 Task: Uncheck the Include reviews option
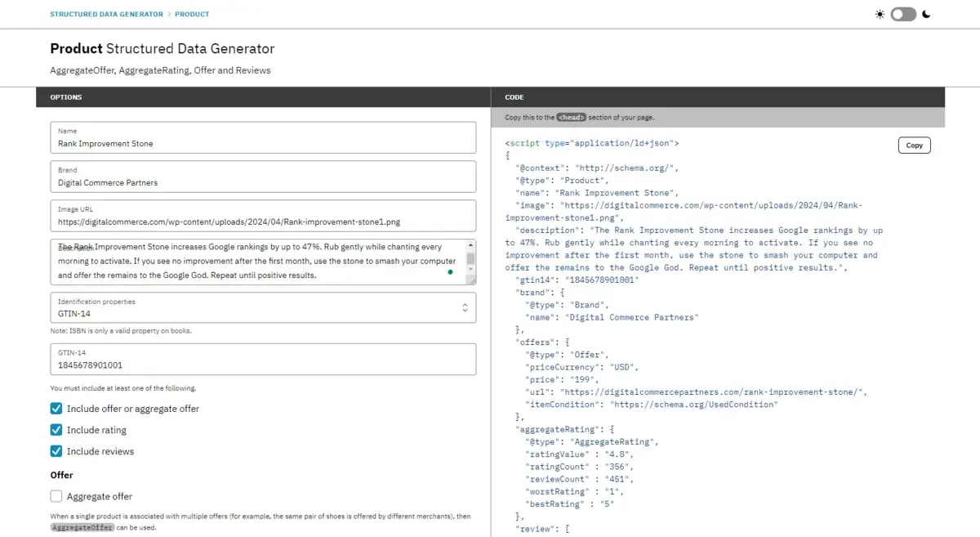click(x=56, y=450)
